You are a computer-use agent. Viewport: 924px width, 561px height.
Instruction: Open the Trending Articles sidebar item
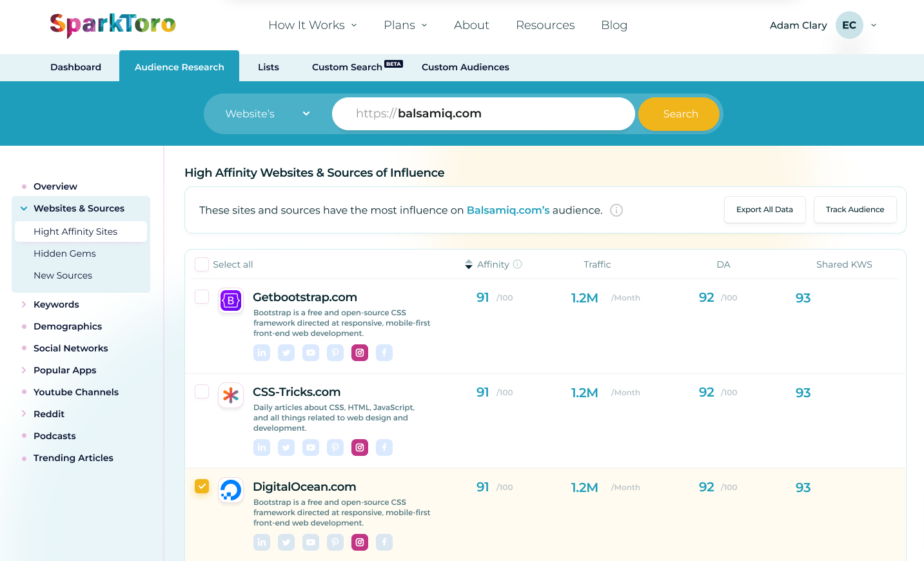point(74,458)
